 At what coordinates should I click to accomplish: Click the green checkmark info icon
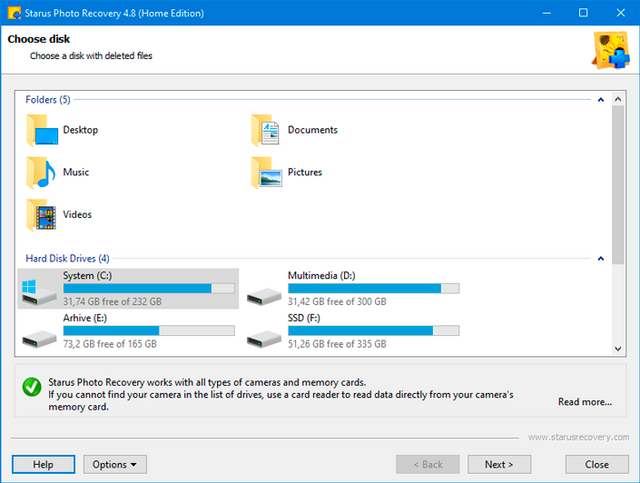point(32,387)
